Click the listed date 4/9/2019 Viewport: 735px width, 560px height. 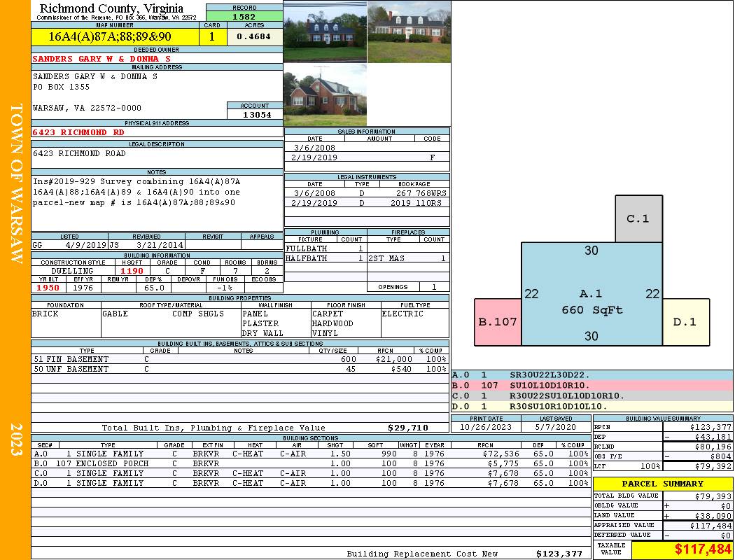(x=86, y=245)
